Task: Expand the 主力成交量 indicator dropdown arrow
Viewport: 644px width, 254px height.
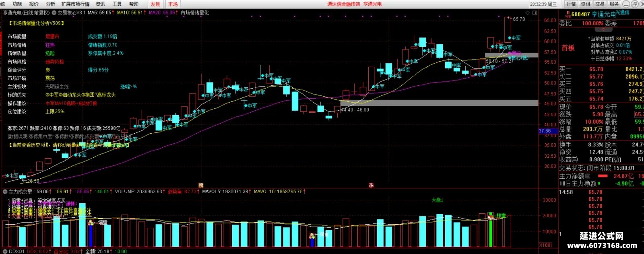Action: tap(5, 192)
